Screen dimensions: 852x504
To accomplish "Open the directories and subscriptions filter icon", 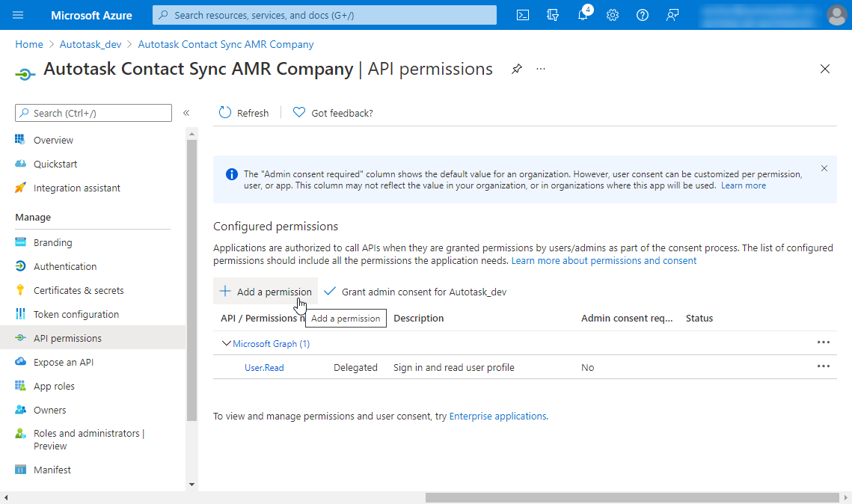I will 553,15.
